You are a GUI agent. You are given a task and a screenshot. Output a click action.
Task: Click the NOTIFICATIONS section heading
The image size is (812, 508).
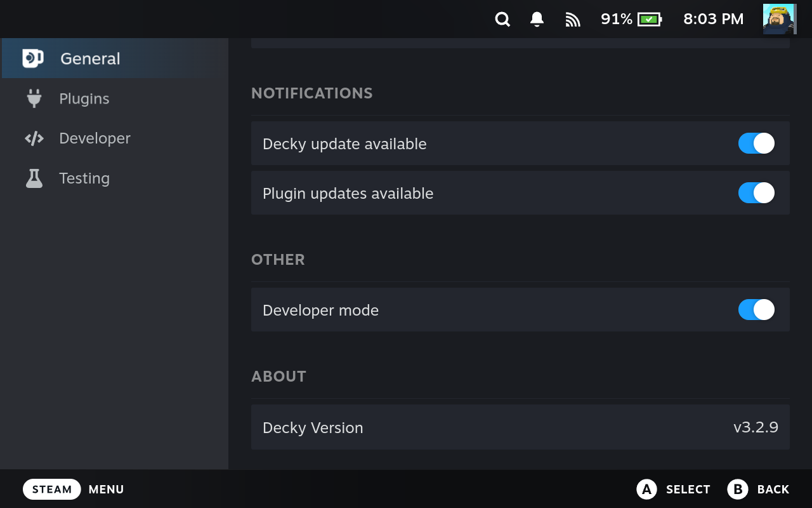coord(312,93)
